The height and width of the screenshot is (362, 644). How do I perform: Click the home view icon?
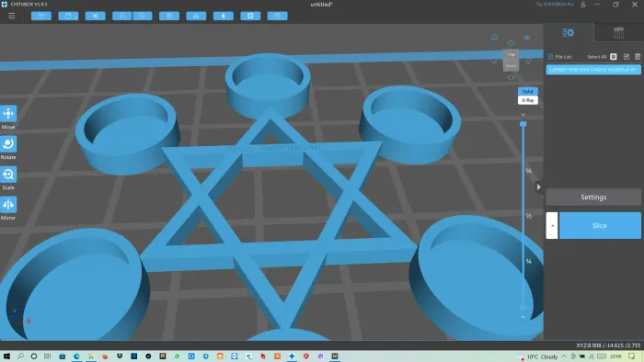(494, 38)
